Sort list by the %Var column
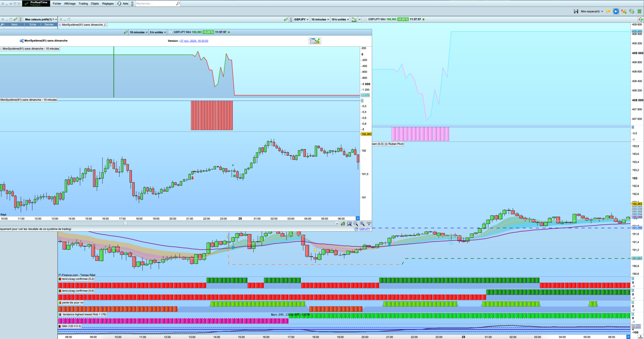The image size is (644, 339). point(33,25)
